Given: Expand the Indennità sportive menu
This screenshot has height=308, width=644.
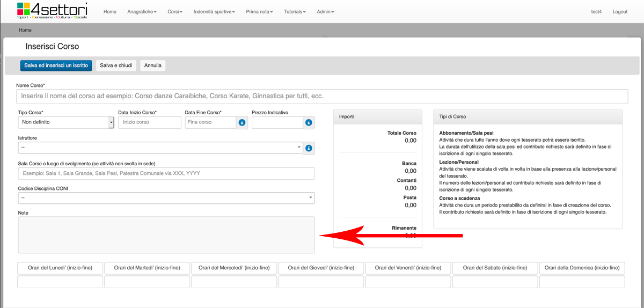Looking at the screenshot, I should click(214, 12).
